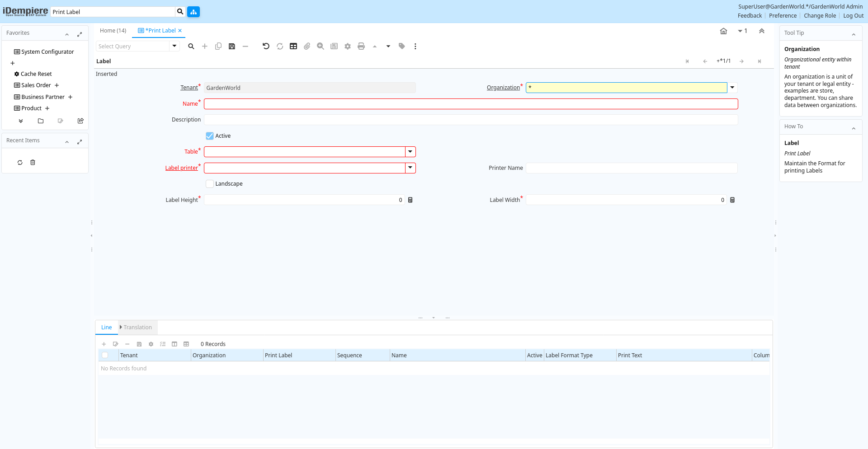Click the Undo changes toolbar icon
The height and width of the screenshot is (449, 868).
point(266,46)
